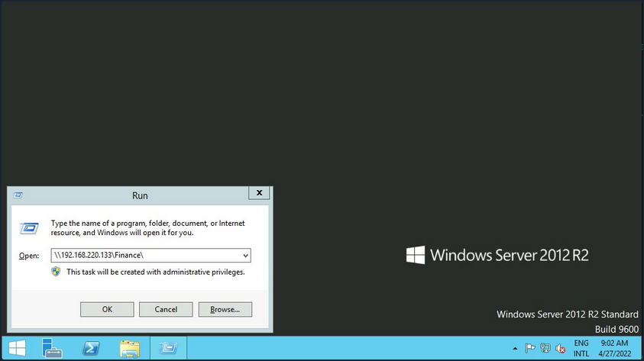This screenshot has height=361, width=644.
Task: Click the muted volume speaker icon
Action: (x=561, y=349)
